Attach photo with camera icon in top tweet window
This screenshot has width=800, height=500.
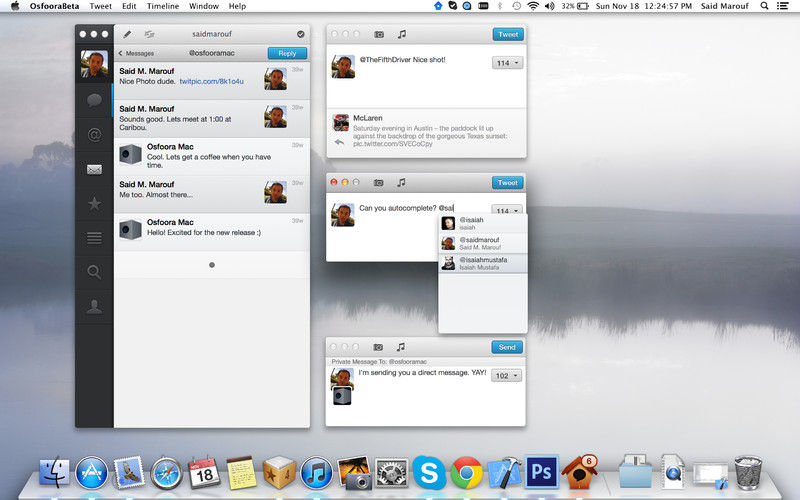point(379,34)
